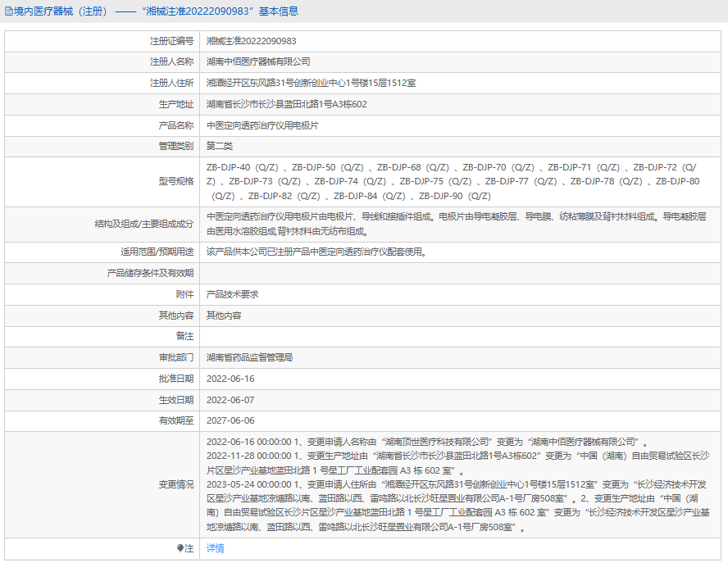Click approval date 2022-06-16
The width and height of the screenshot is (728, 563).
click(230, 379)
